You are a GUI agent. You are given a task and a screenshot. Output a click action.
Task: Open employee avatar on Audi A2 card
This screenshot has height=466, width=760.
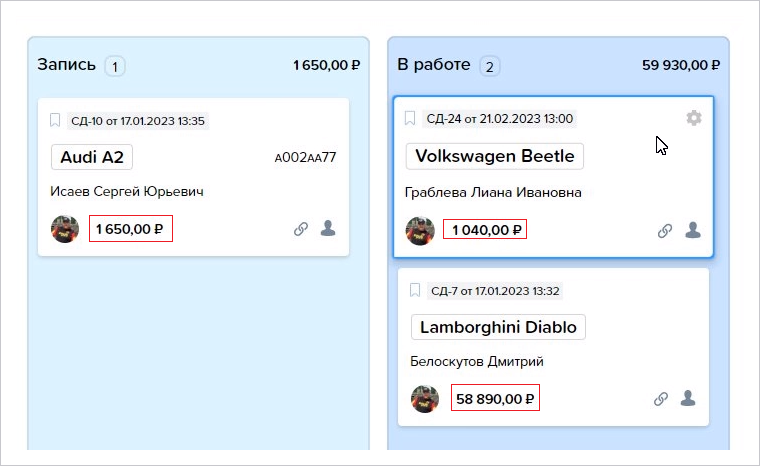point(65,229)
